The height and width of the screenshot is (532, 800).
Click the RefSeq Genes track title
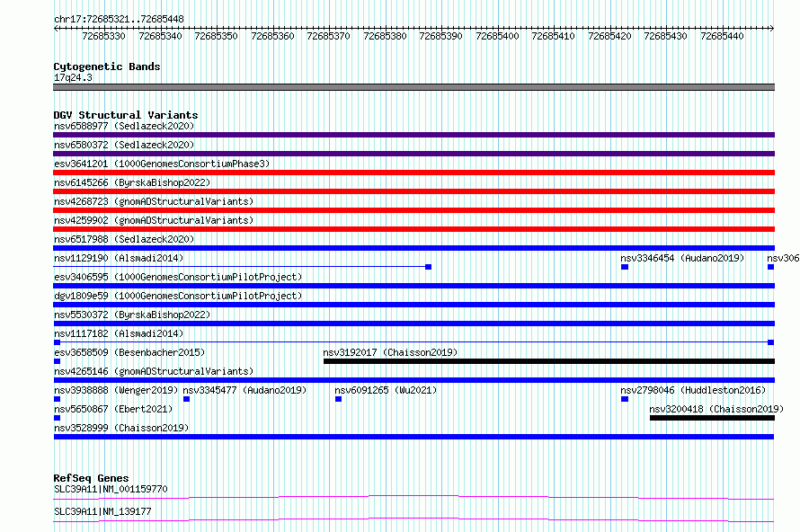91,478
